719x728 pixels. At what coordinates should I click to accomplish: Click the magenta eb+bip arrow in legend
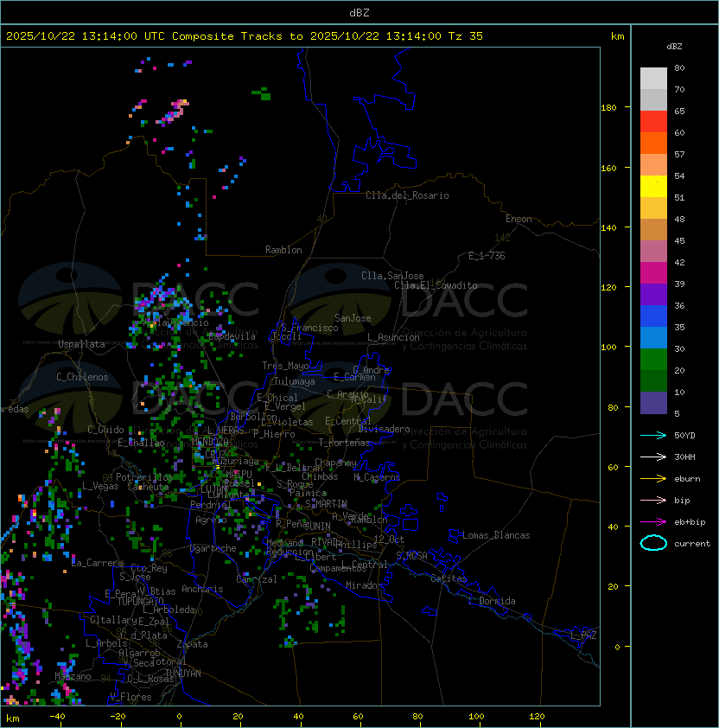coord(653,522)
